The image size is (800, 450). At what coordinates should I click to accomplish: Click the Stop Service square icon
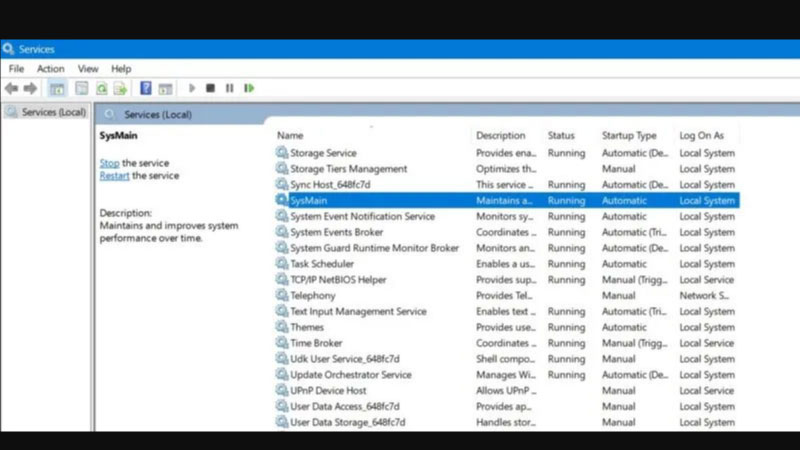tap(210, 88)
